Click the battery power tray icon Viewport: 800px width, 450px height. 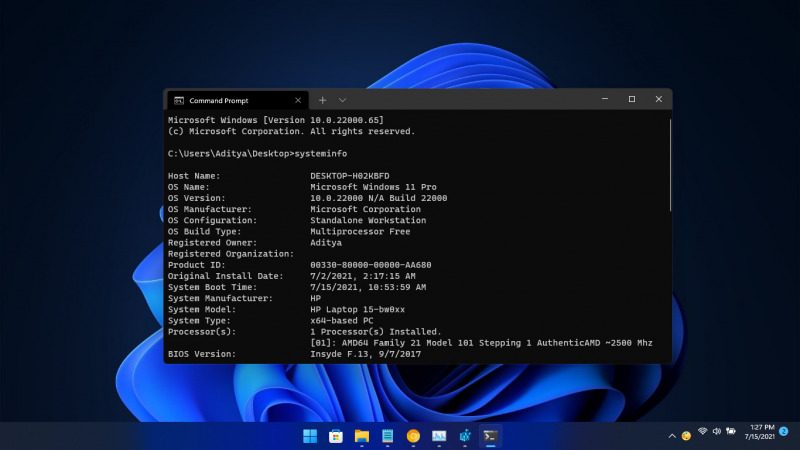[731, 432]
